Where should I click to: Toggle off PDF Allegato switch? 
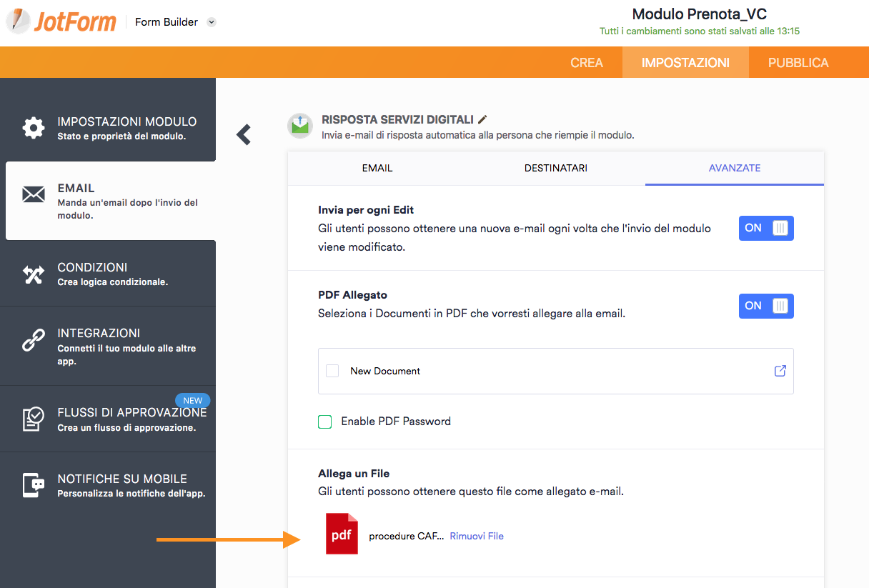pos(765,306)
